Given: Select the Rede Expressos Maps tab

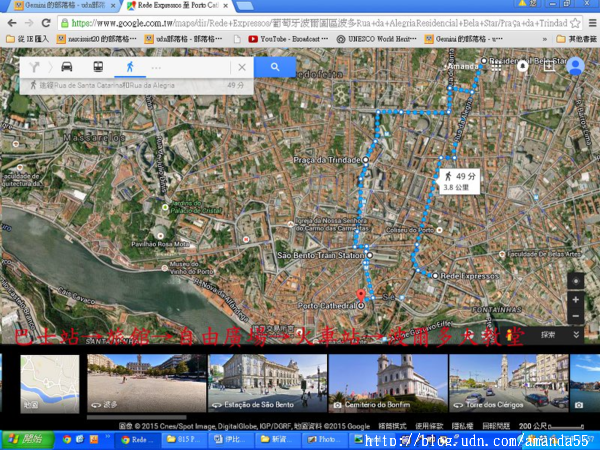Looking at the screenshot, I should coord(178,6).
